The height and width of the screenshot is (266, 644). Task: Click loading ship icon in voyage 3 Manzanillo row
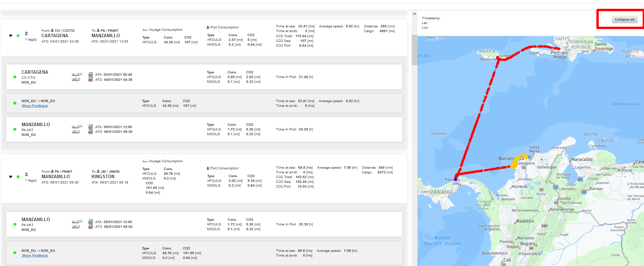[77, 221]
